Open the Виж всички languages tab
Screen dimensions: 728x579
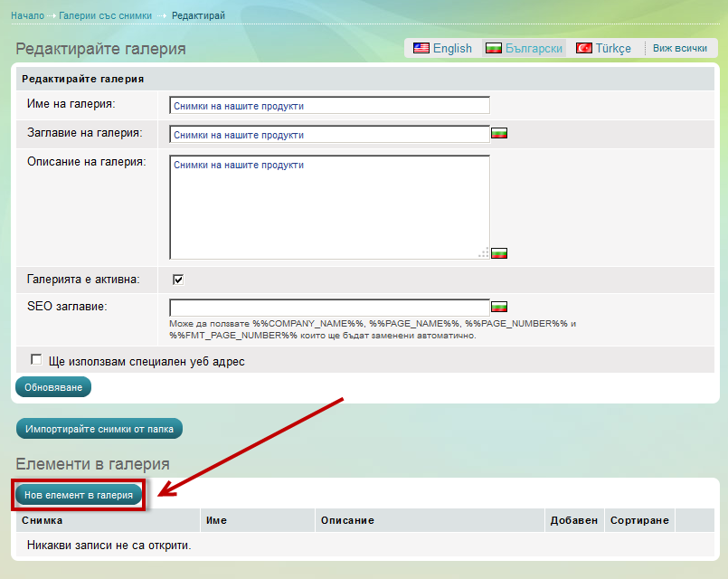pyautogui.click(x=680, y=48)
